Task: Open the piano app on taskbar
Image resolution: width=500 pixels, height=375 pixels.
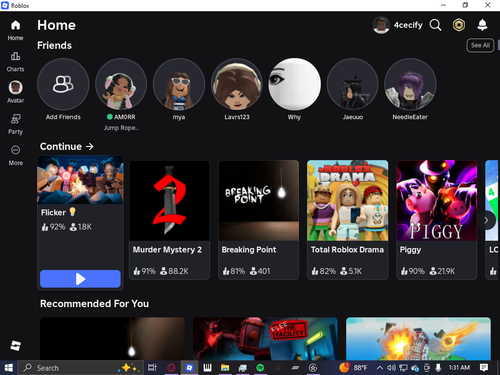Action: 207,368
